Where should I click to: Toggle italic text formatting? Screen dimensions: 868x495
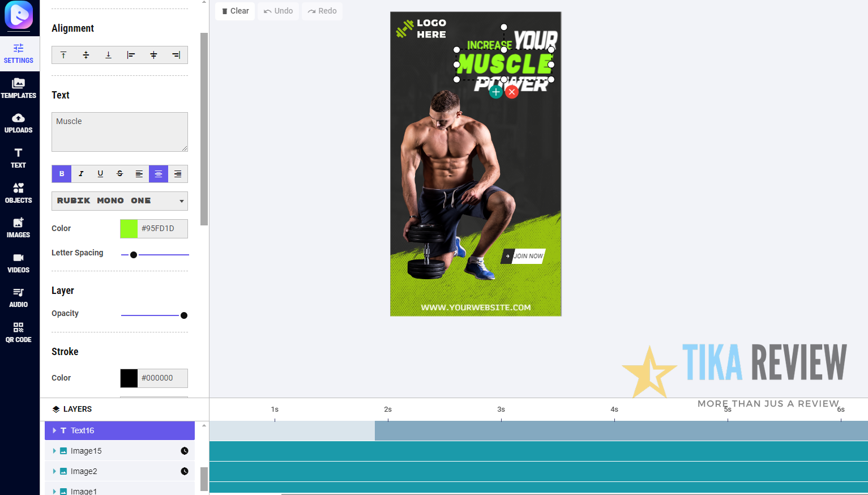pyautogui.click(x=81, y=174)
